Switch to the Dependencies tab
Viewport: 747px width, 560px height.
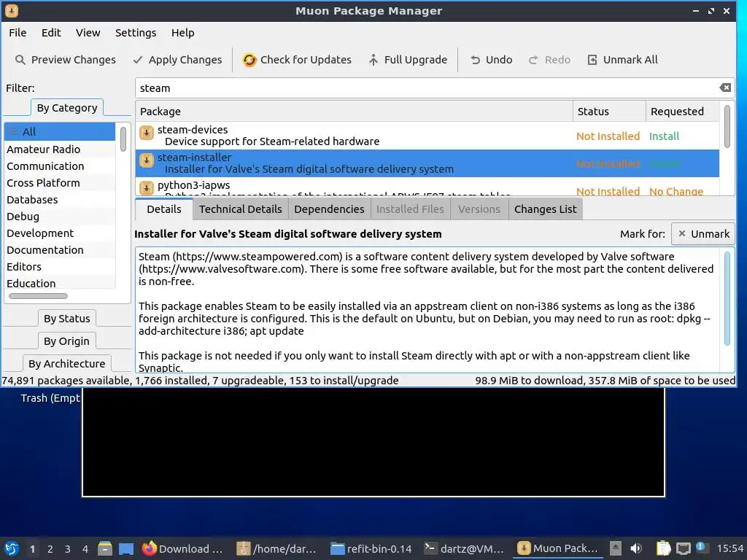[x=329, y=209]
